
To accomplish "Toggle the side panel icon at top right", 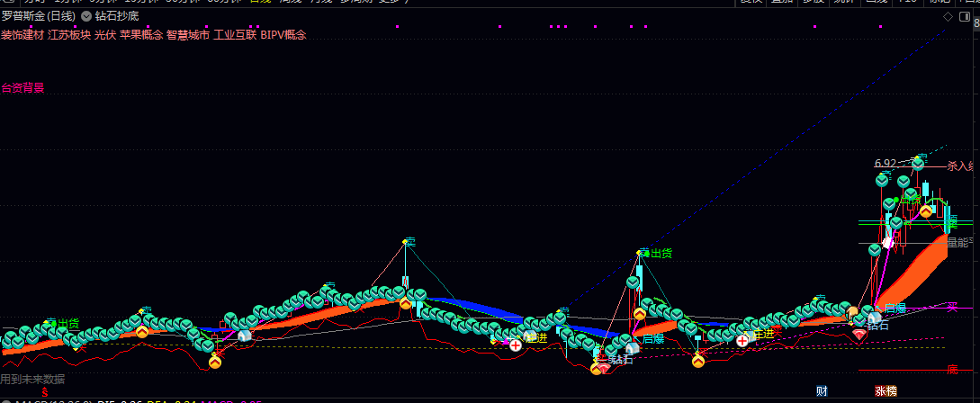I will [966, 16].
